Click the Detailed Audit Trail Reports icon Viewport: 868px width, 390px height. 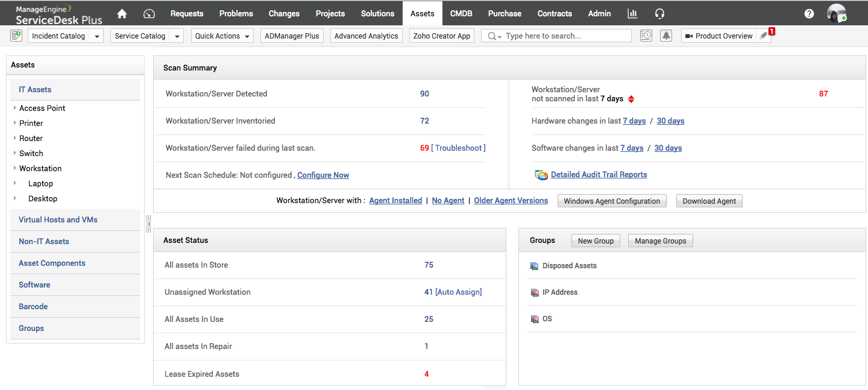(x=541, y=175)
